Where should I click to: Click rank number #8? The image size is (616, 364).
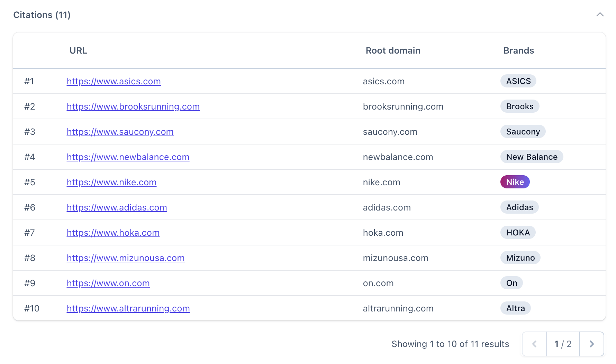click(x=30, y=258)
